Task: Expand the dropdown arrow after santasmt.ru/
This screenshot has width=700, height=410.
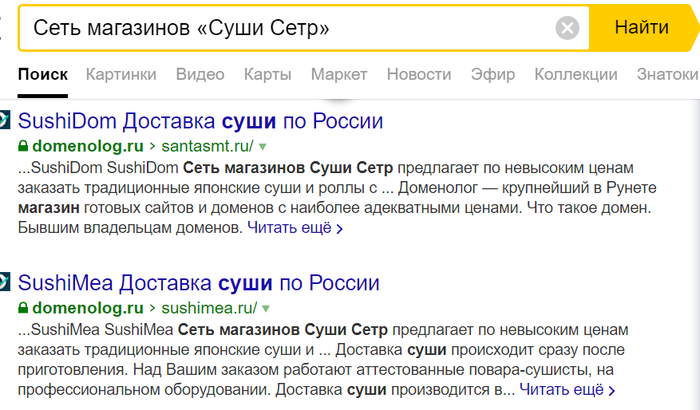Action: tap(263, 147)
